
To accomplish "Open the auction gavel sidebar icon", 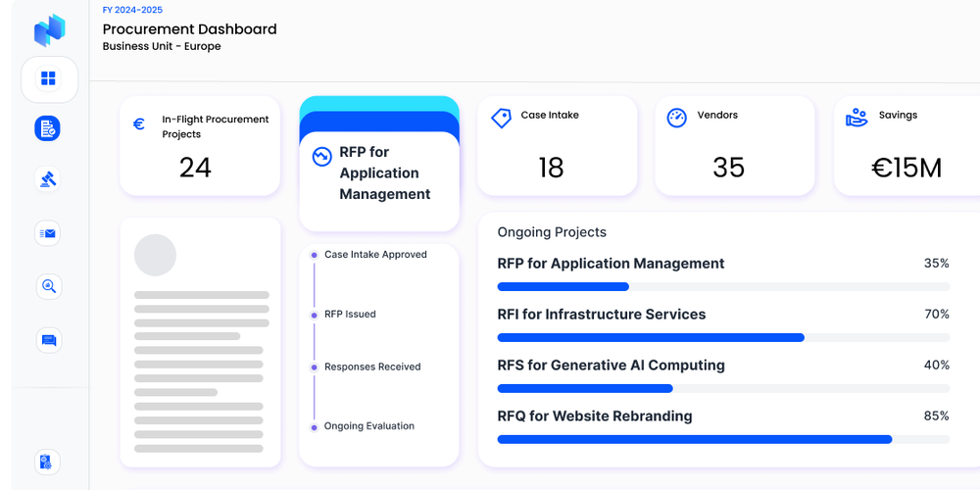I will pyautogui.click(x=48, y=180).
